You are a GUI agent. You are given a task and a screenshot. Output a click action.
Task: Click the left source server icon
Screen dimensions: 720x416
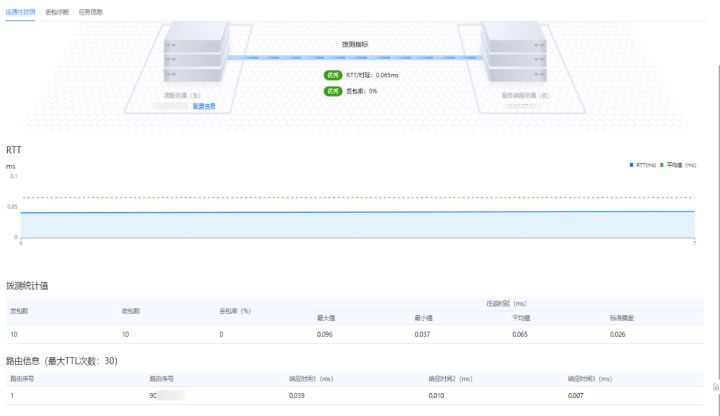coord(196,53)
